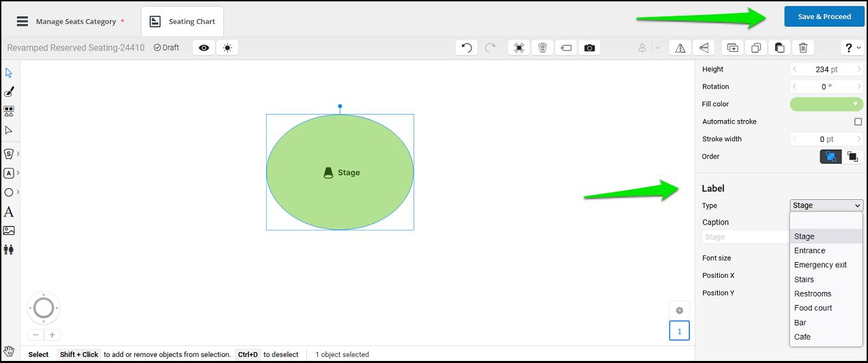Open canvas settings gear
The image size is (868, 363).
tap(680, 310)
